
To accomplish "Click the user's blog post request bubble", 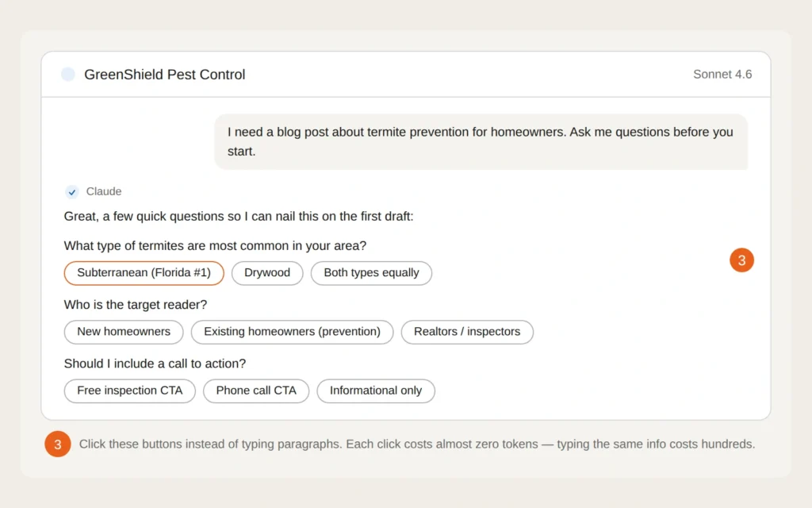I will click(481, 141).
